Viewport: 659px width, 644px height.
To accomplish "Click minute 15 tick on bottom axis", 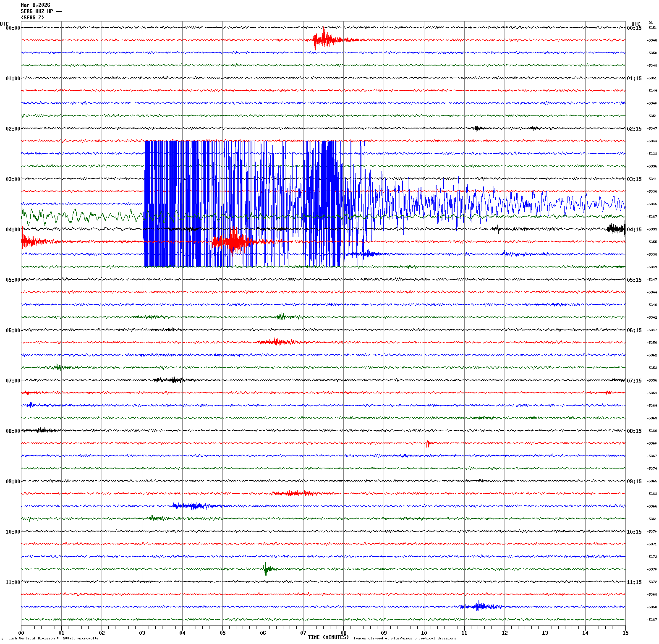I will (625, 633).
